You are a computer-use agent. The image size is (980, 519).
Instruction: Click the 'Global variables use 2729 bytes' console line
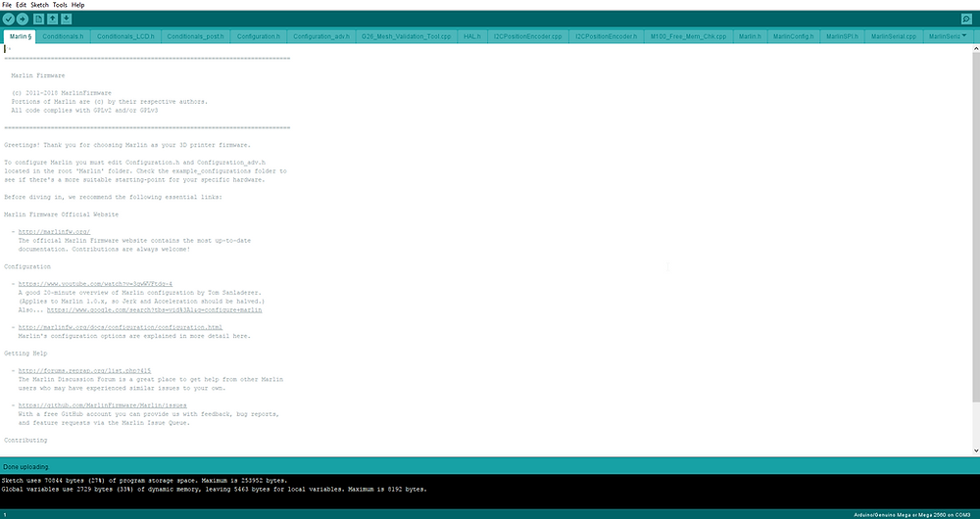point(215,489)
